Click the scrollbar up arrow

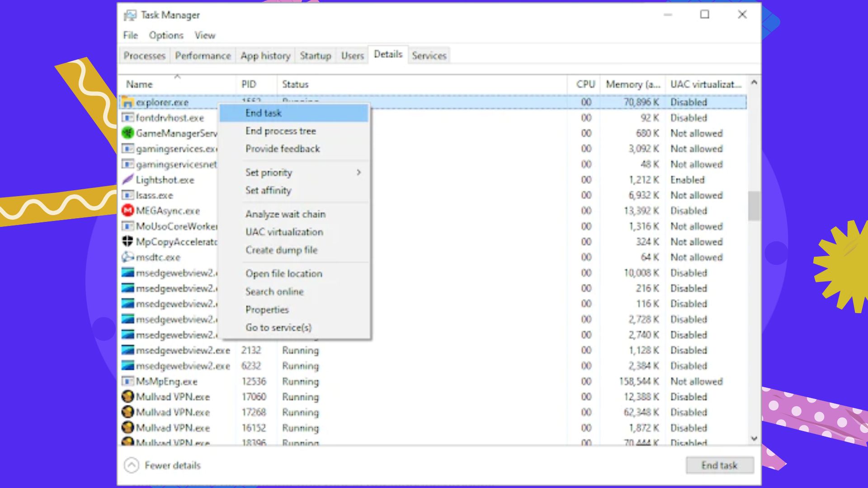pyautogui.click(x=754, y=82)
